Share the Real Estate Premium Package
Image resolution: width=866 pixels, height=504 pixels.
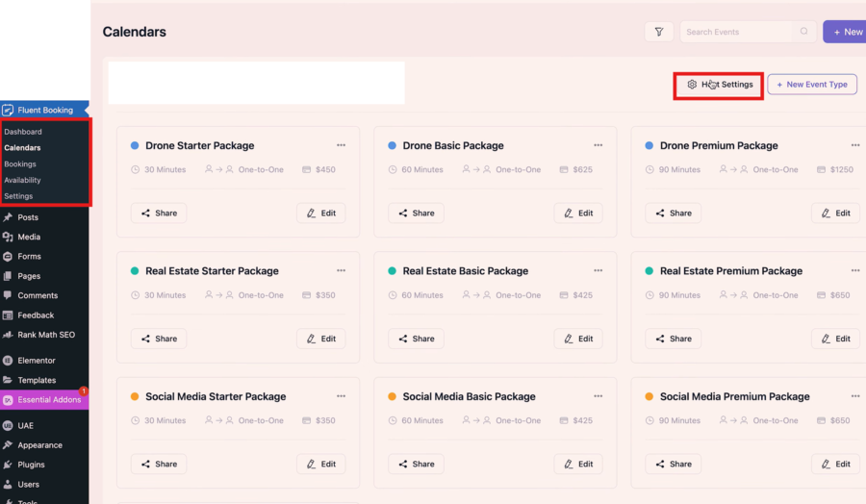click(x=674, y=339)
